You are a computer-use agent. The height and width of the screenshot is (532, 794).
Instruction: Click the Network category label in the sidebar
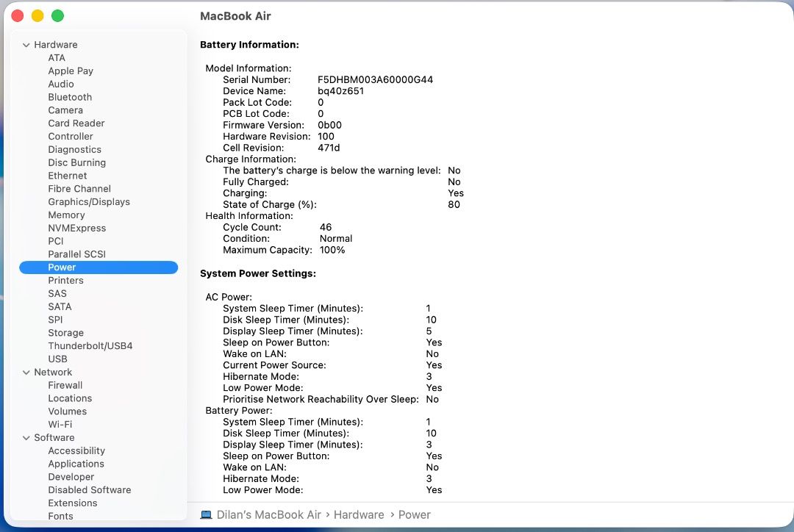point(53,372)
